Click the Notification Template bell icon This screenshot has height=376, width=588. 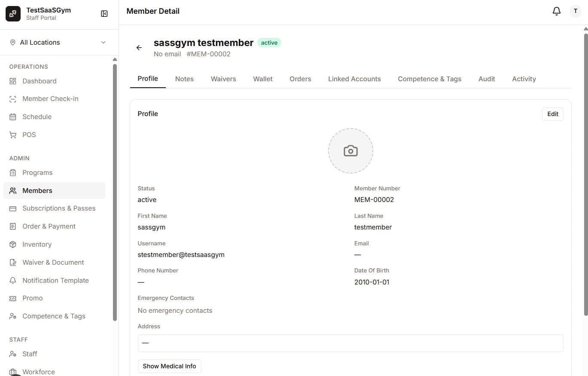point(13,281)
